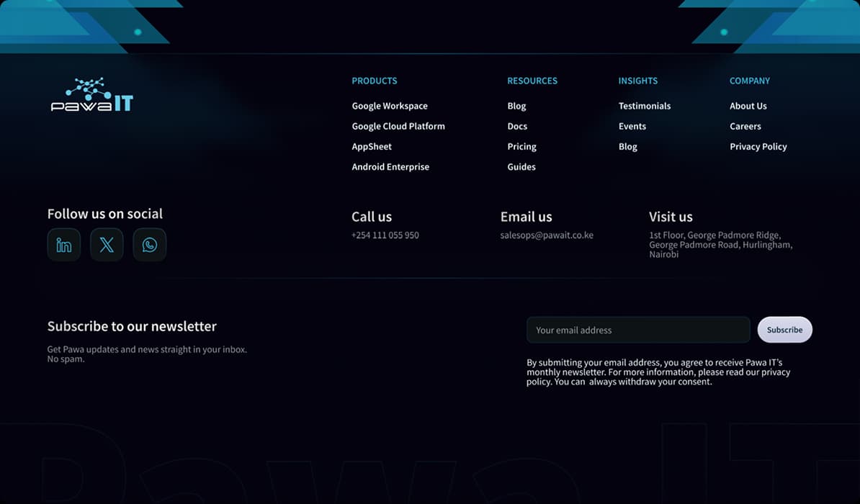Click the Subscribe button
Viewport: 860px width, 504px height.
pyautogui.click(x=784, y=329)
